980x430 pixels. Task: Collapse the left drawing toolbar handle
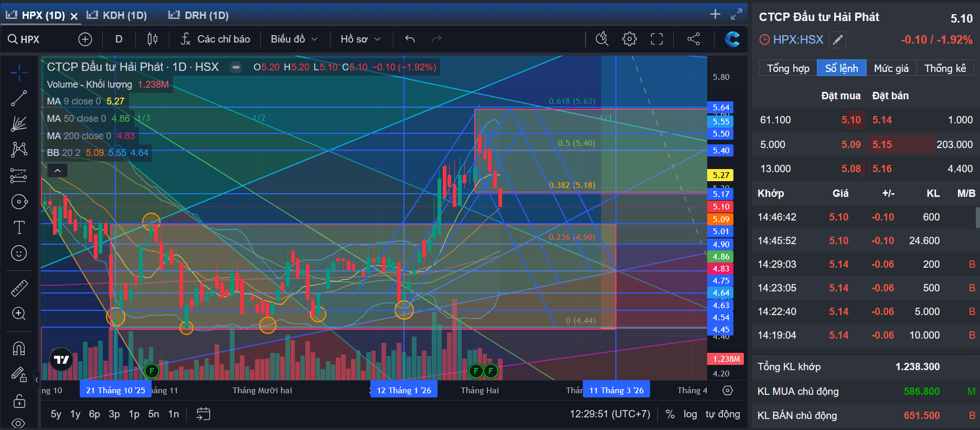pyautogui.click(x=37, y=379)
